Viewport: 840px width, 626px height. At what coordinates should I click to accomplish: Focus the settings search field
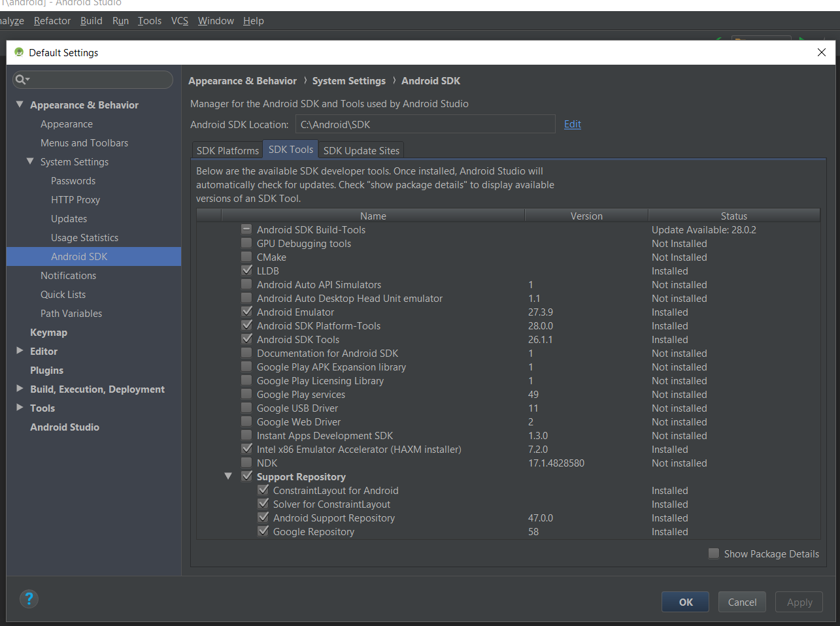93,80
